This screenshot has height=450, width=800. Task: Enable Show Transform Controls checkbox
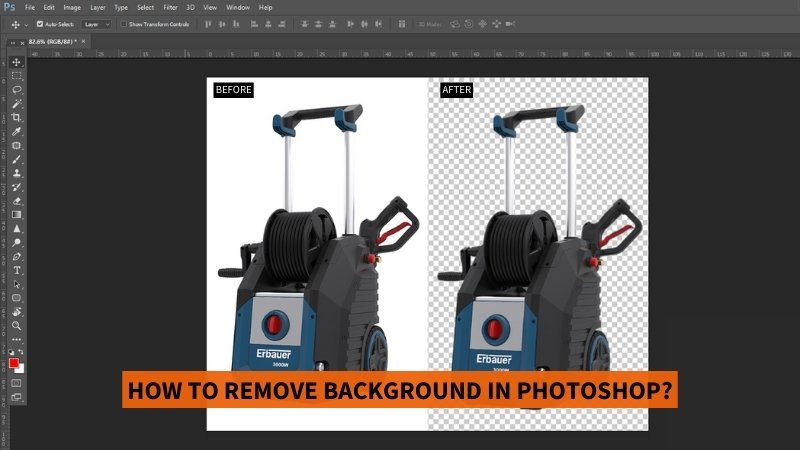(x=123, y=24)
